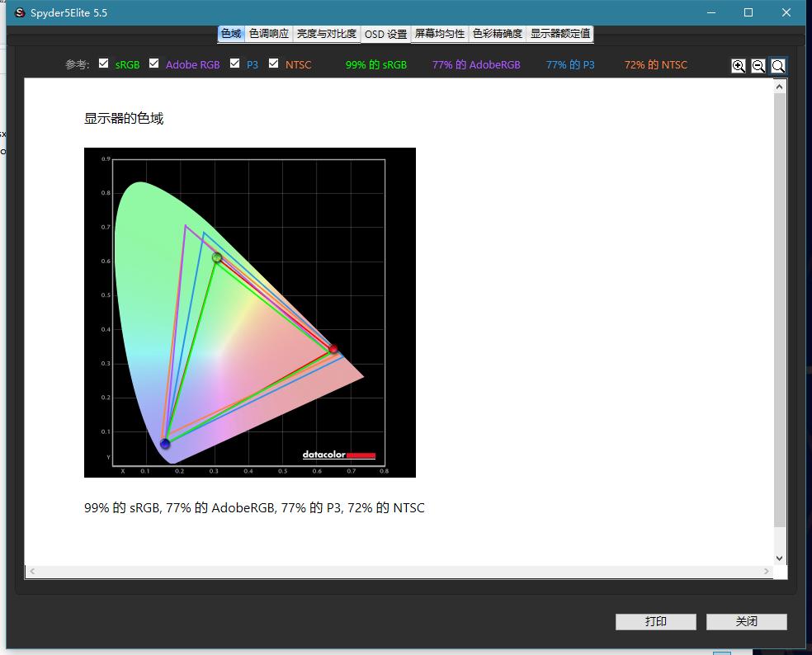Toggle the NTSC reference checkbox

273,64
